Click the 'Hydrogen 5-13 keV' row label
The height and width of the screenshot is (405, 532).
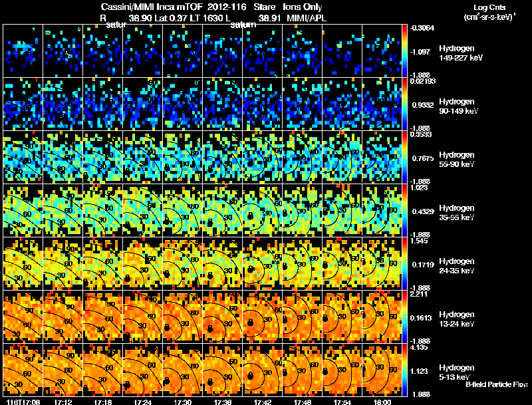457,372
